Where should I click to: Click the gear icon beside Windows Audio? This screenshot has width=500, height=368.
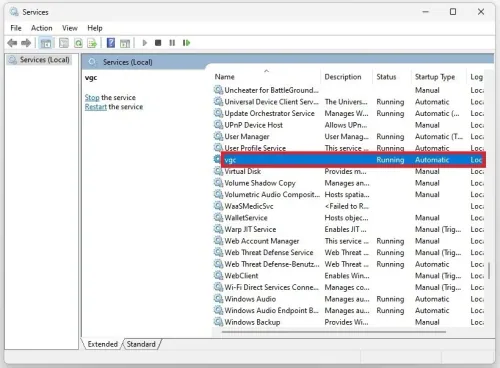click(x=218, y=299)
